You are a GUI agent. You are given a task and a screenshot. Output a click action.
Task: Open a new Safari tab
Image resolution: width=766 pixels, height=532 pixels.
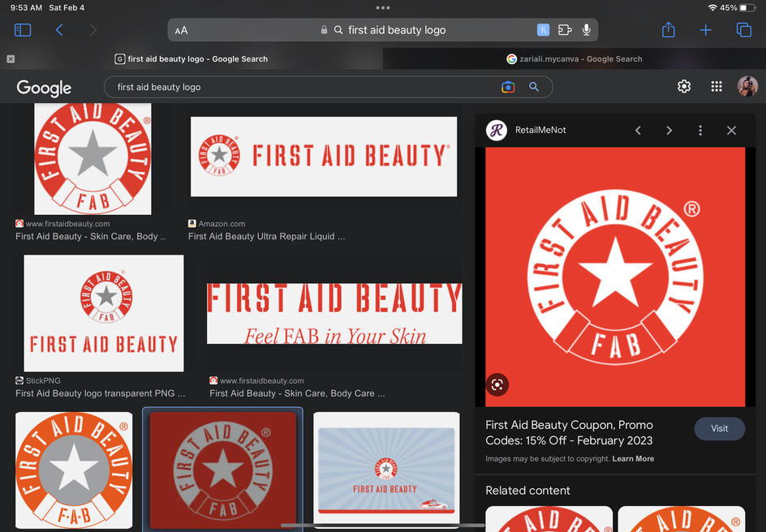click(x=705, y=30)
